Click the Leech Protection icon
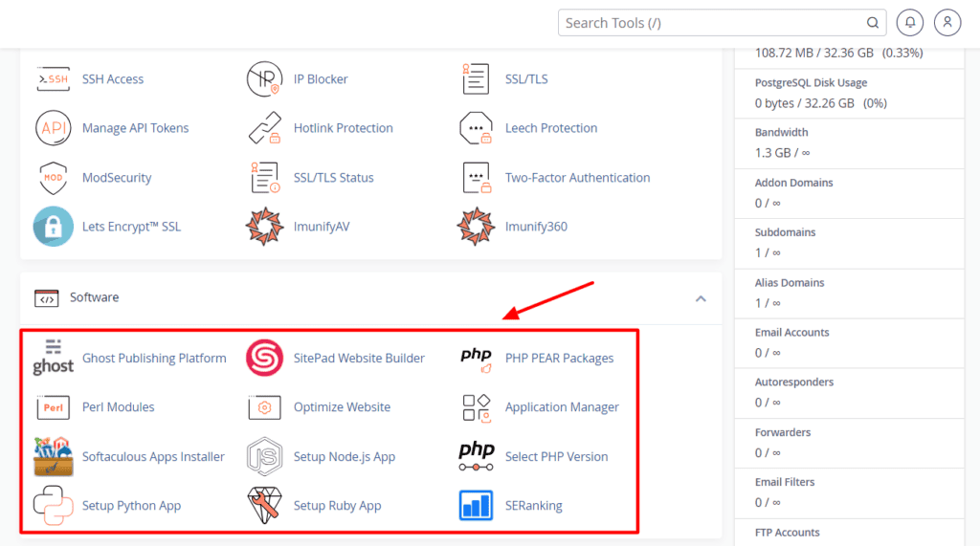 (476, 128)
